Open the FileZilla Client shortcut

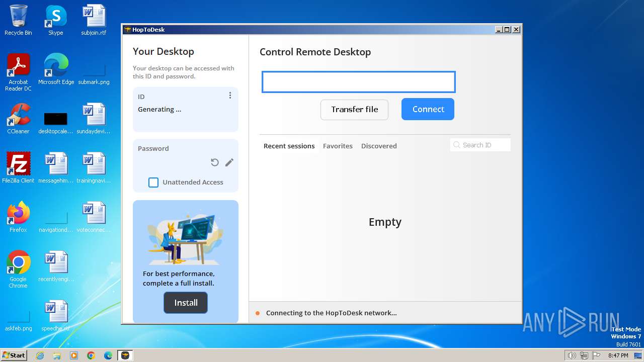(18, 168)
